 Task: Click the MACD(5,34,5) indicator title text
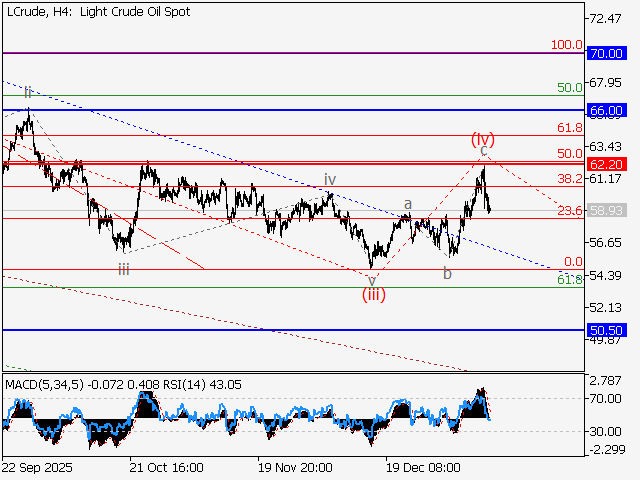click(46, 383)
